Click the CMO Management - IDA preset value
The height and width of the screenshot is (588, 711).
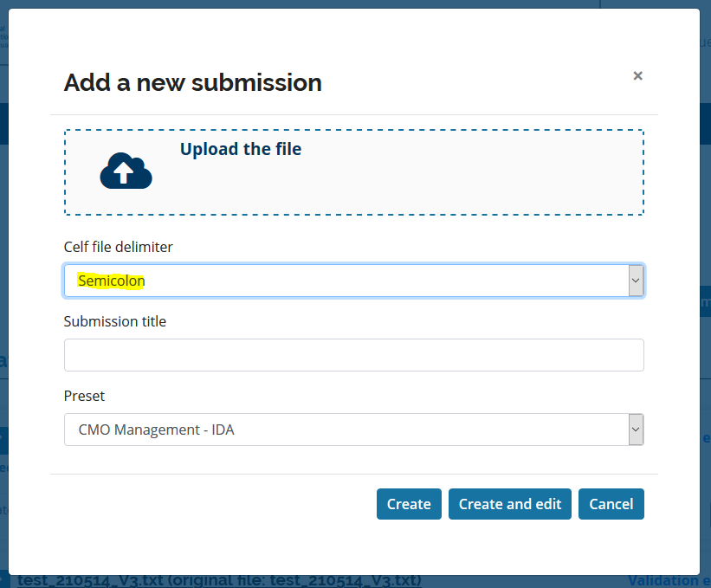[x=156, y=430]
